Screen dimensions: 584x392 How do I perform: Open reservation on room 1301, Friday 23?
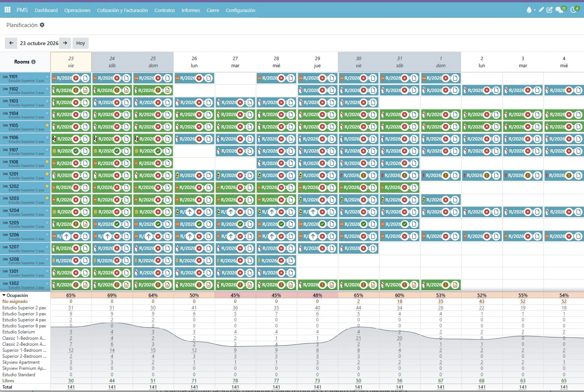(71, 273)
